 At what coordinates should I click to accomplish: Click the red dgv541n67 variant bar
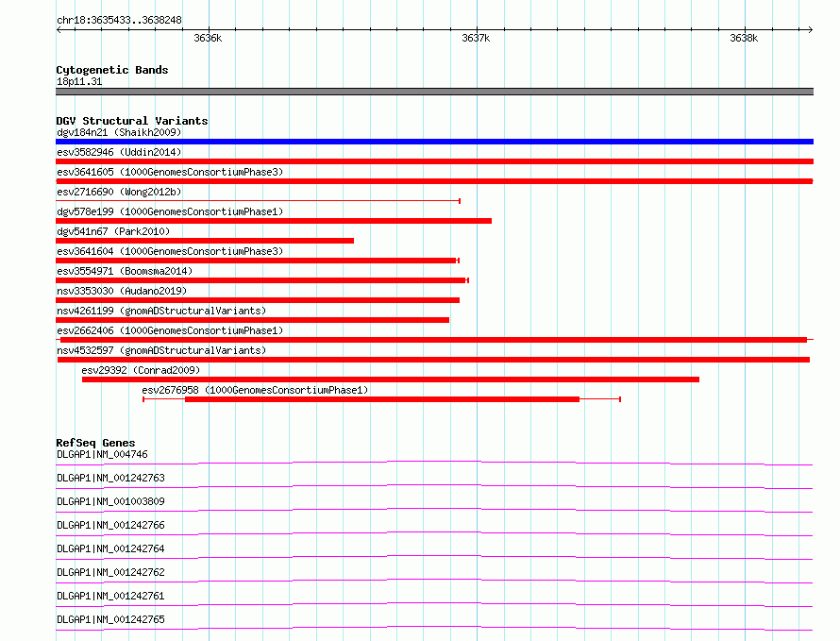click(205, 241)
